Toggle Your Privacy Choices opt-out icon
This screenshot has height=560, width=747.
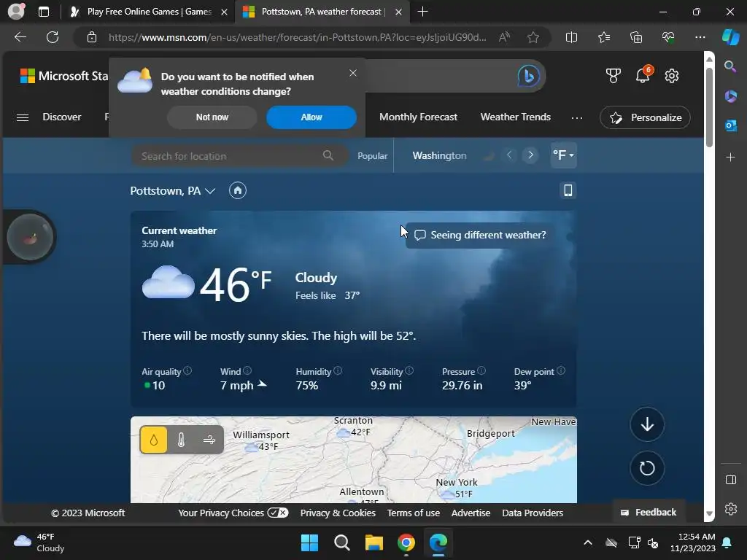point(278,513)
